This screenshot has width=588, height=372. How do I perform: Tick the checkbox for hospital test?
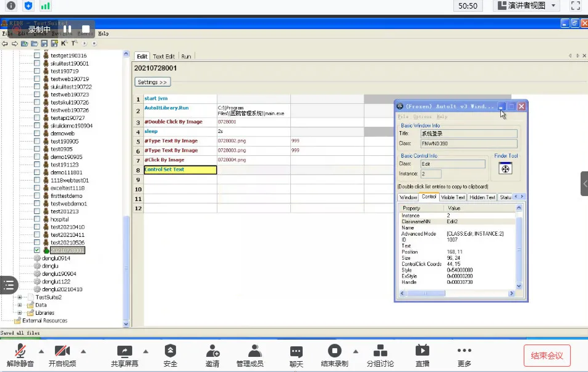pyautogui.click(x=37, y=219)
